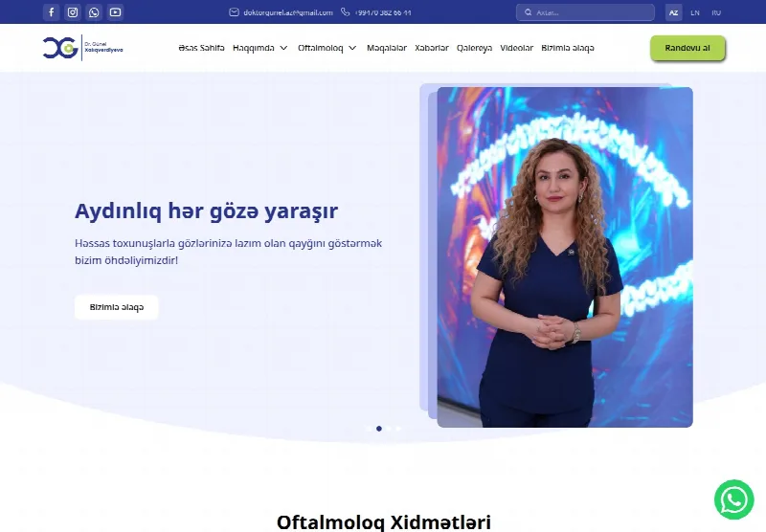Image resolution: width=766 pixels, height=532 pixels.
Task: Click the doktorgunel email address link
Action: (x=288, y=12)
